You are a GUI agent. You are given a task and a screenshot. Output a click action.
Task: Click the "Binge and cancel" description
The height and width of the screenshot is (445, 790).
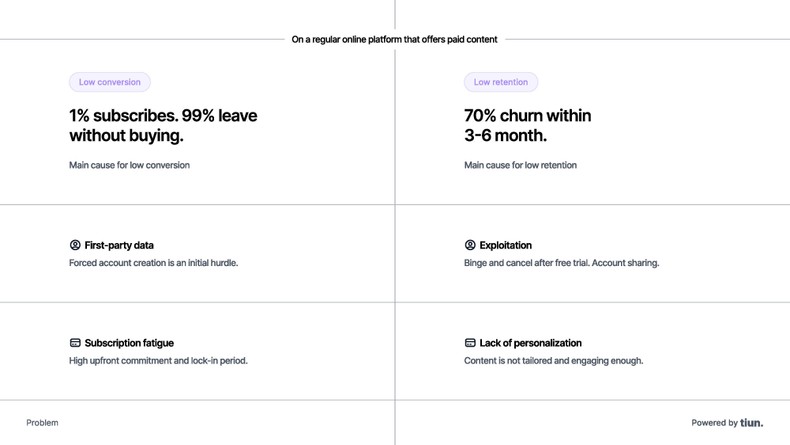(x=561, y=263)
